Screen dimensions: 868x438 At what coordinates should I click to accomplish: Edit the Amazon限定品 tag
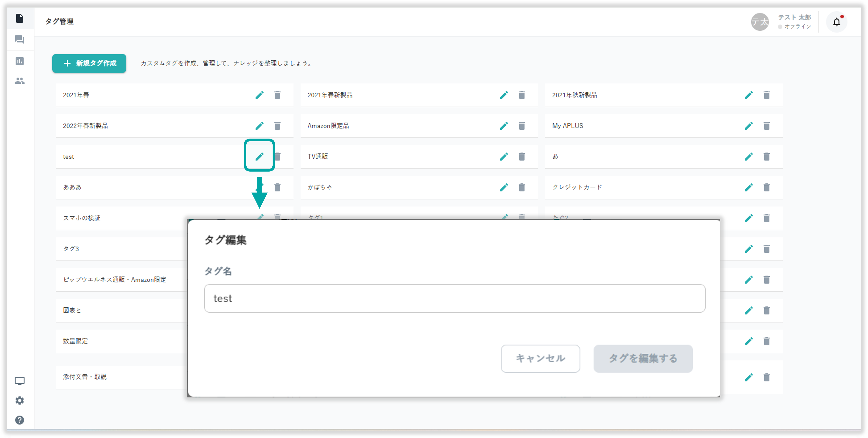[x=504, y=126]
